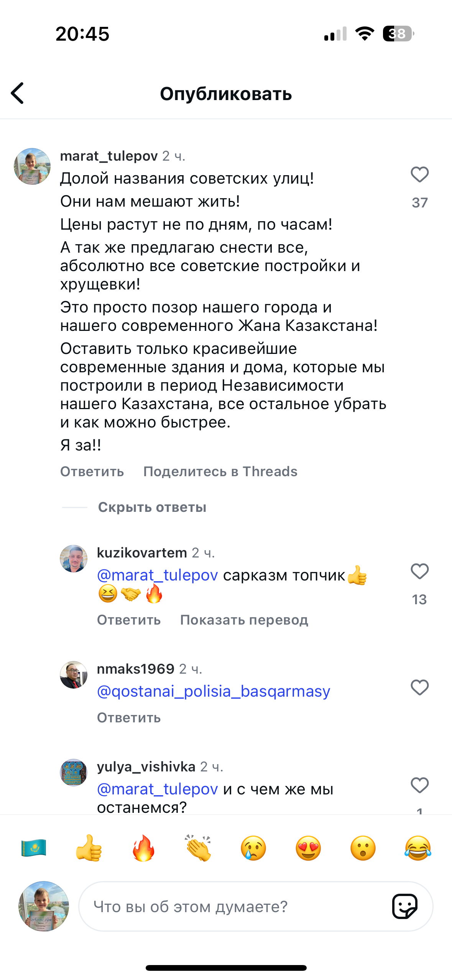Image resolution: width=452 pixels, height=980 pixels.
Task: Insert clapping hands emoji
Action: pos(198,848)
